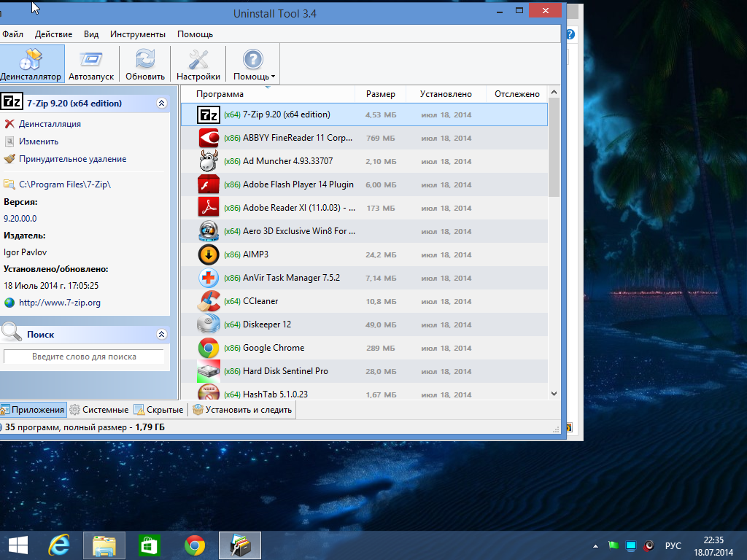Image resolution: width=747 pixels, height=560 pixels.
Task: Click the 769 МБ size of ABBYY FineReader
Action: click(x=380, y=138)
